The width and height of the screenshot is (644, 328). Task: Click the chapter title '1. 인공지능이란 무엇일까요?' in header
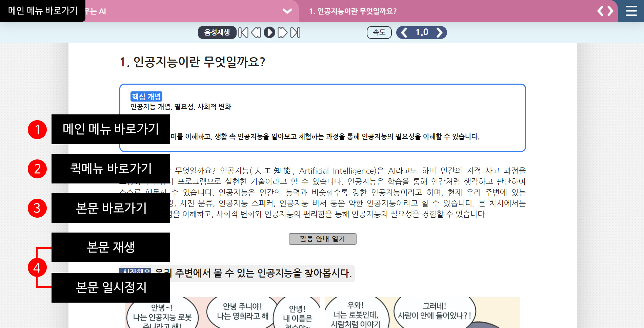[353, 11]
